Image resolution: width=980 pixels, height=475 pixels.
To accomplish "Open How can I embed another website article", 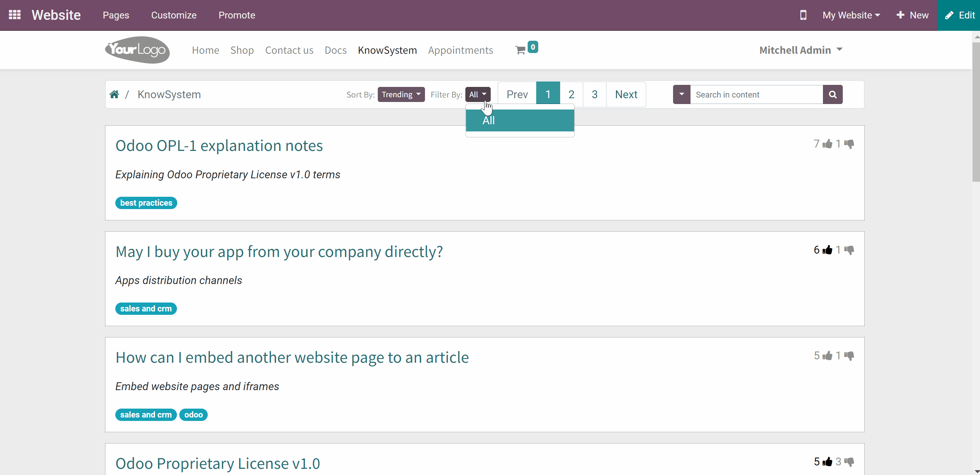I will [x=292, y=358].
